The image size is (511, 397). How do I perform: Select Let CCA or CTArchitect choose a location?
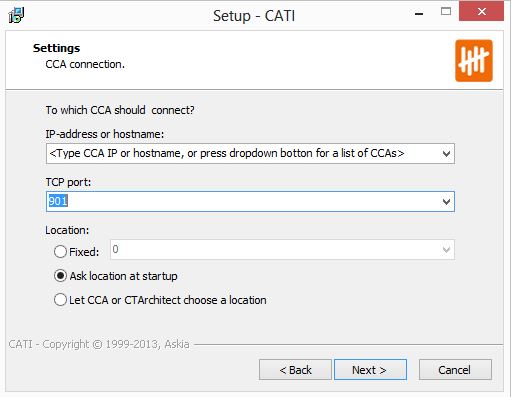coord(60,300)
